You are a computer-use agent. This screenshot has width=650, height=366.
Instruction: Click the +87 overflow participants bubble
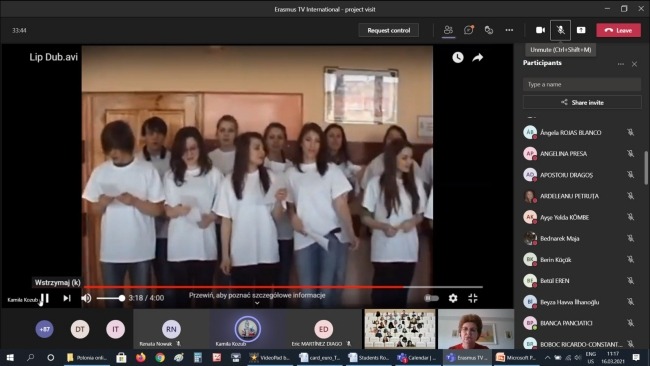coord(44,329)
